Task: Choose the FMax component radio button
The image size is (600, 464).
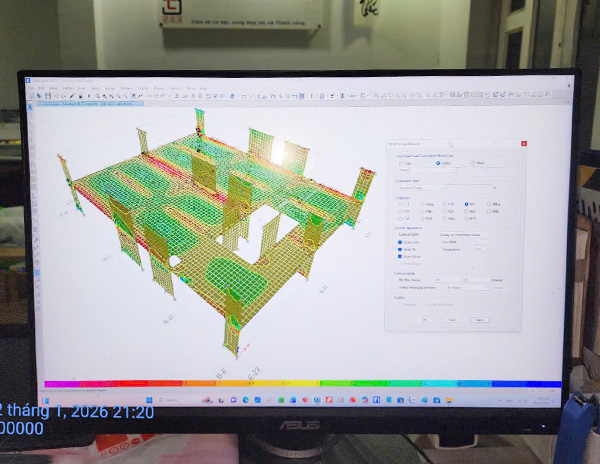Action: click(x=422, y=204)
